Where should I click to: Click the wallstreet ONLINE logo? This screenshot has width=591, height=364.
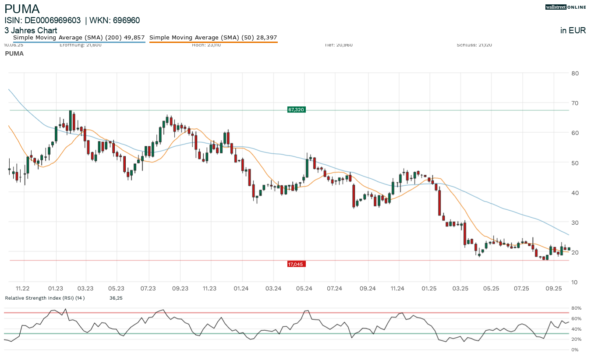point(565,7)
